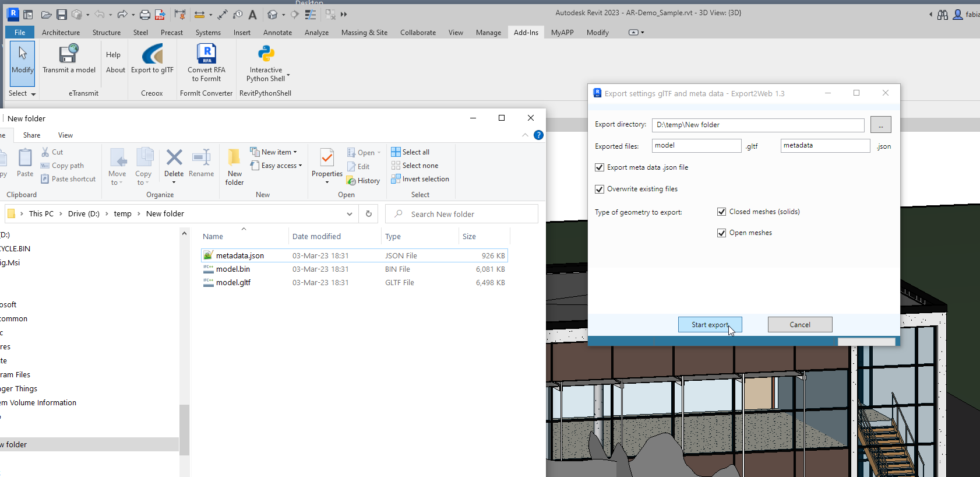Screen dimensions: 980x477
Task: Open the Annotate ribbon tab
Action: 278,33
